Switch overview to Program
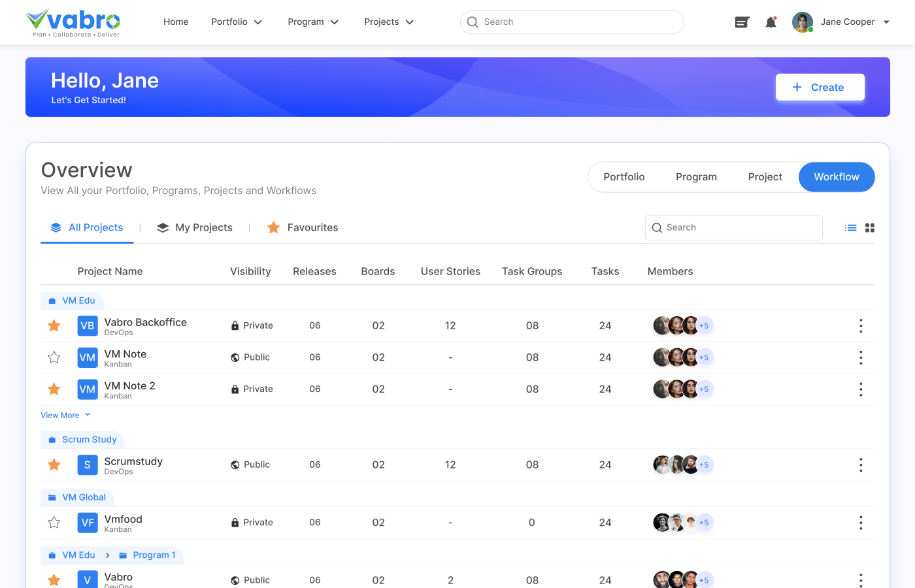Screen dimensions: 915x588 point(696,177)
